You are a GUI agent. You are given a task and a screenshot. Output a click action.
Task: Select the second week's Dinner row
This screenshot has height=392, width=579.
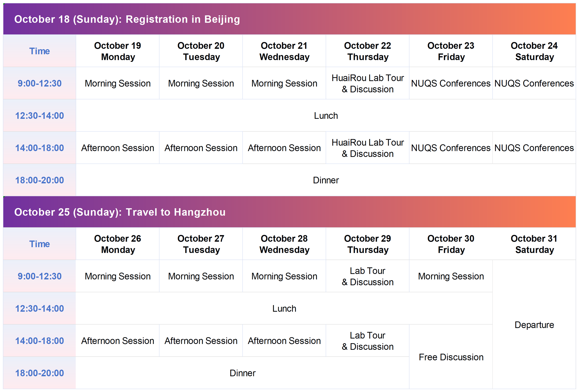coord(242,373)
